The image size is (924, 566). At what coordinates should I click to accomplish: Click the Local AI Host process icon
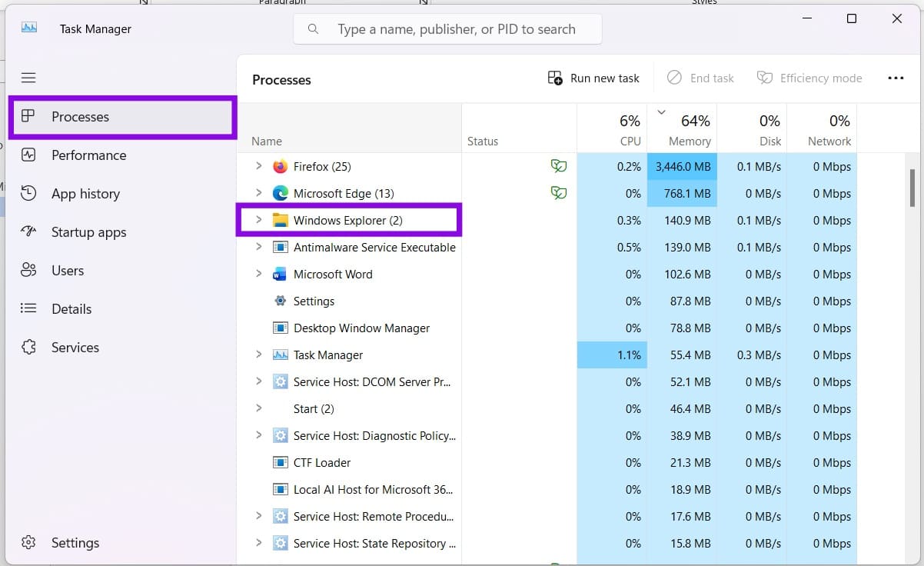[x=280, y=489]
